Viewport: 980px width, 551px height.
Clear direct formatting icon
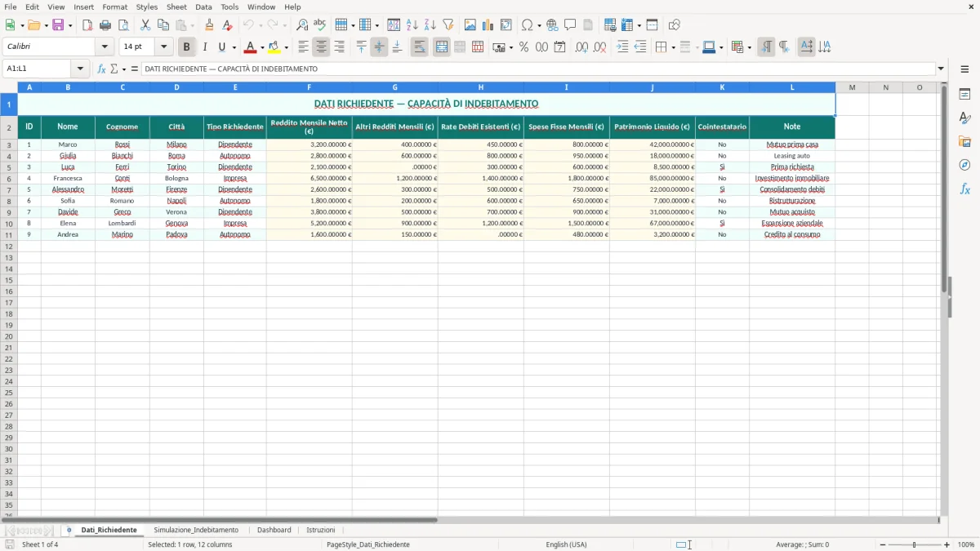227,25
